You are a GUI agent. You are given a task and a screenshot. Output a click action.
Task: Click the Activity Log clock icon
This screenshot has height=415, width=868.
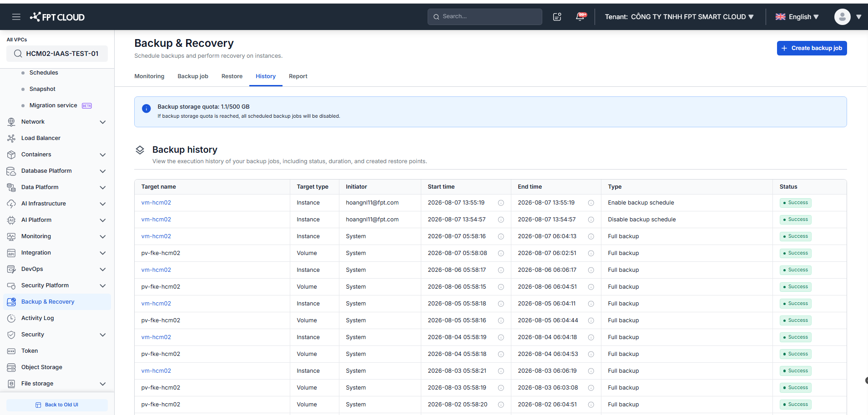click(11, 318)
